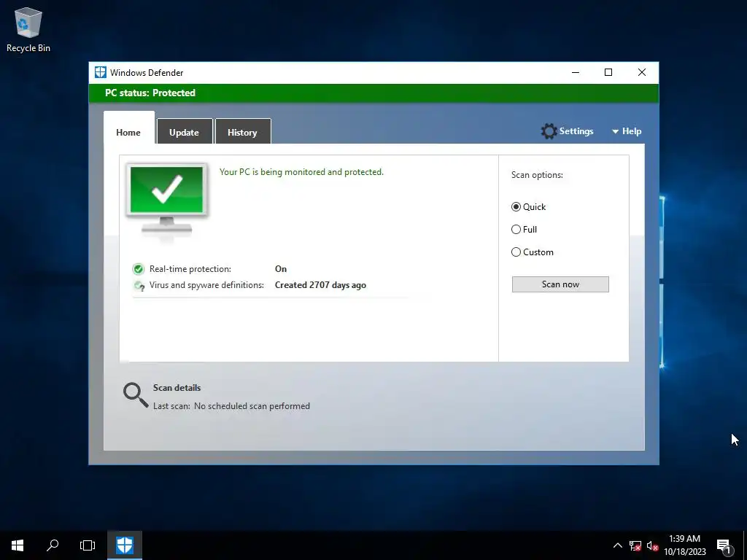Click the network status tray icon

(635, 545)
